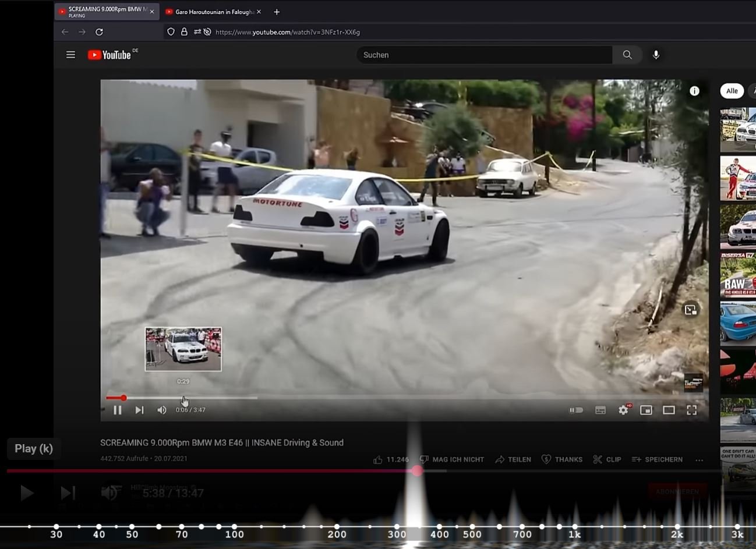Go back in the browser
This screenshot has height=549, width=756.
(x=65, y=32)
